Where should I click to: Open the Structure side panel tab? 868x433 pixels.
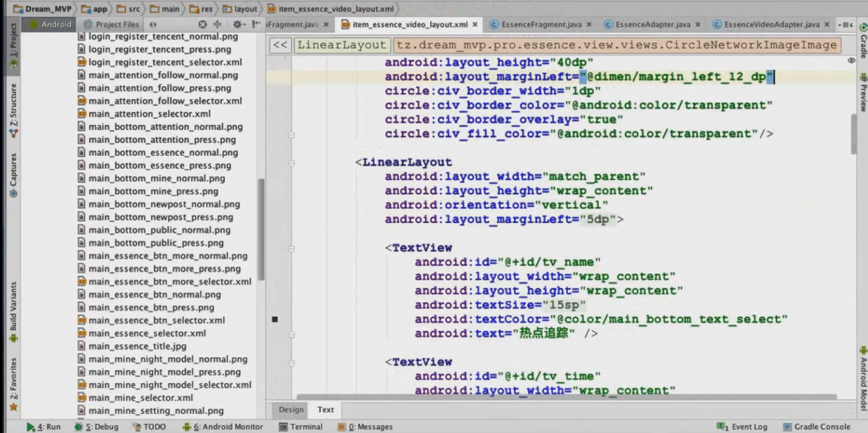click(x=13, y=111)
